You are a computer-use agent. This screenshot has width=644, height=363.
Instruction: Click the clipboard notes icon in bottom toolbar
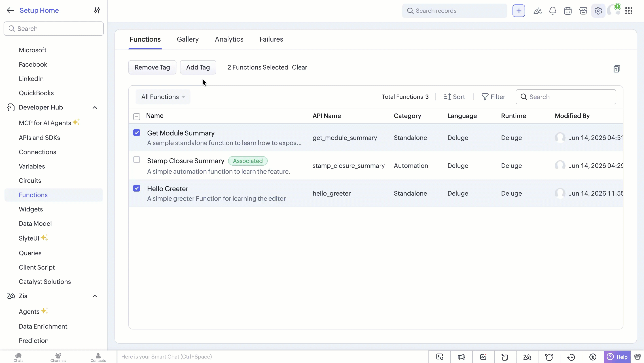pos(505,357)
